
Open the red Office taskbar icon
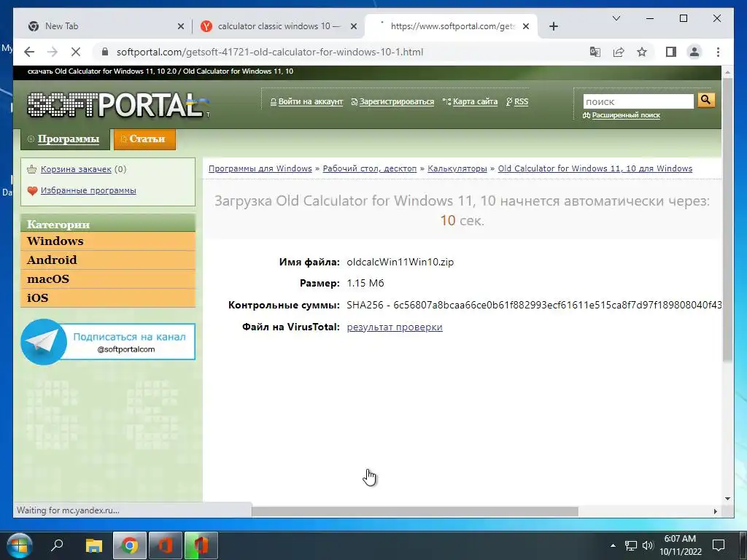pos(166,545)
